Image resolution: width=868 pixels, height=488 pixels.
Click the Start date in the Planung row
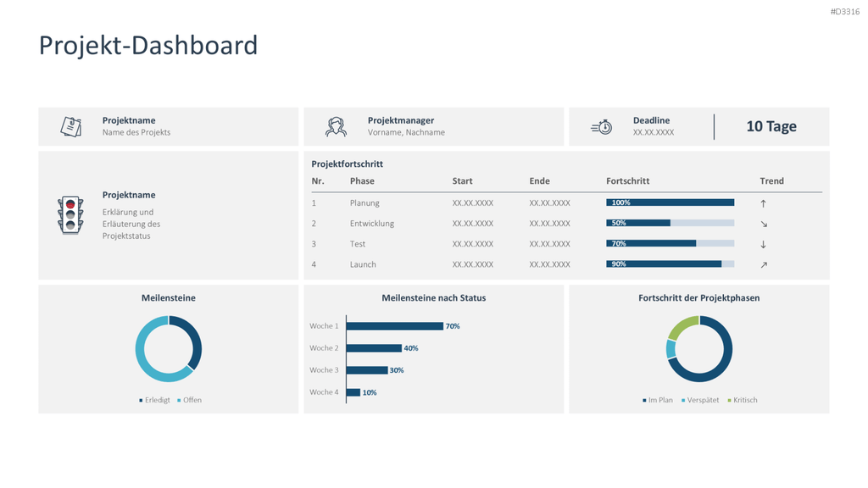pos(473,203)
